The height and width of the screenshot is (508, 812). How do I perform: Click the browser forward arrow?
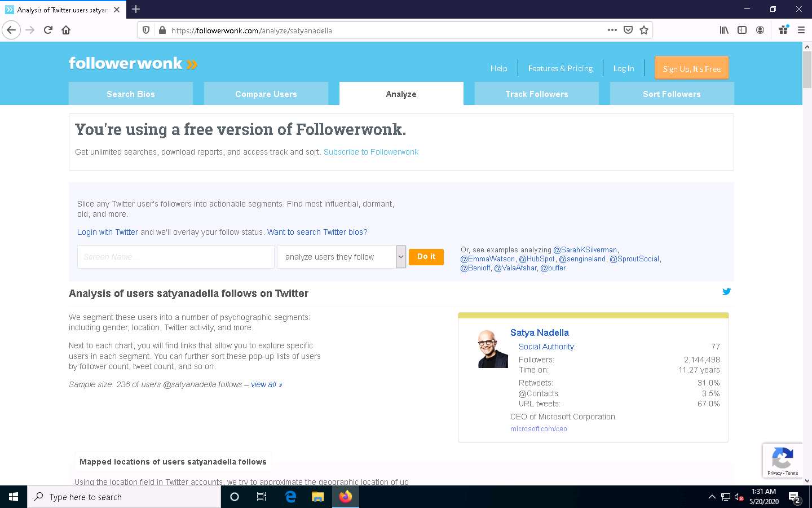tap(30, 30)
